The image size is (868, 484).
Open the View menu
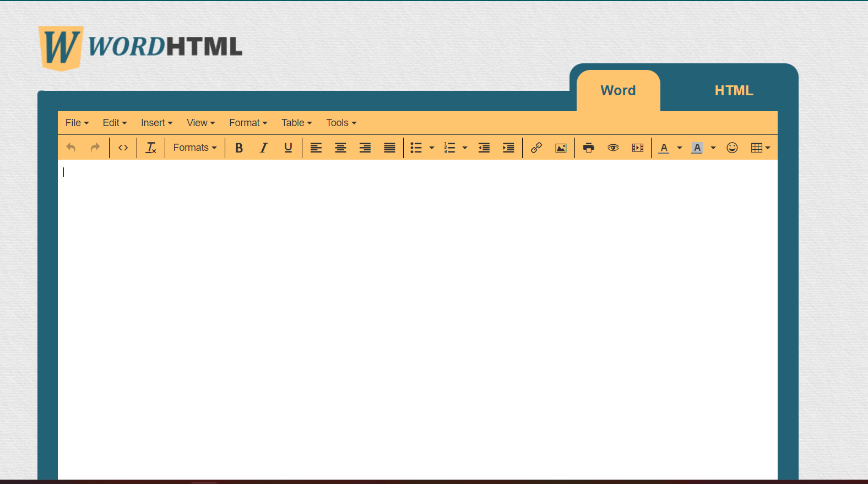[x=200, y=123]
